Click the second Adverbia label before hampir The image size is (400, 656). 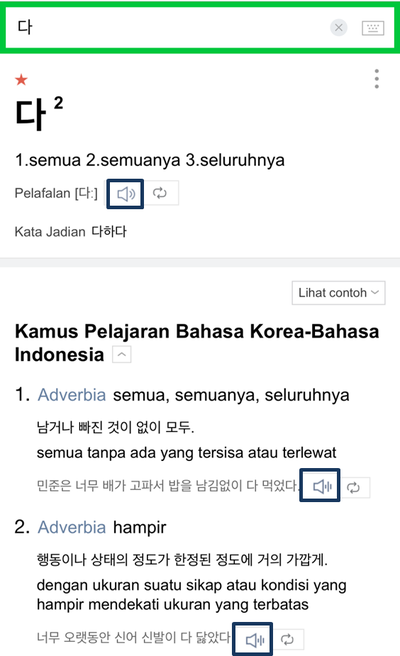point(72,527)
